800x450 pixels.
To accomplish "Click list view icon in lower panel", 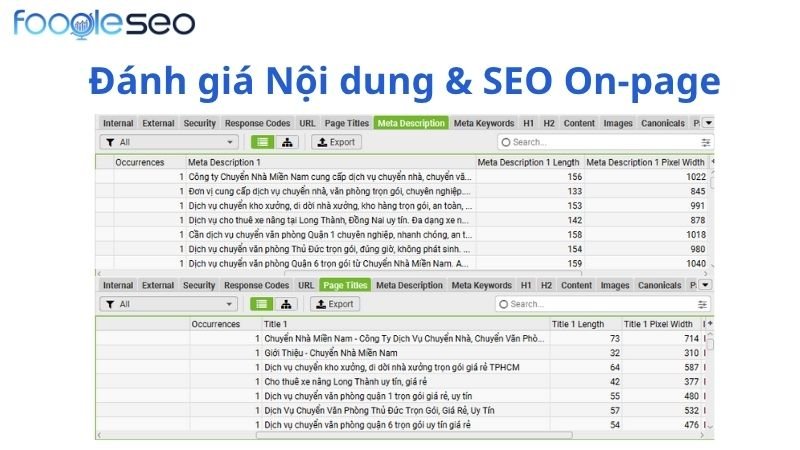I will pyautogui.click(x=262, y=304).
